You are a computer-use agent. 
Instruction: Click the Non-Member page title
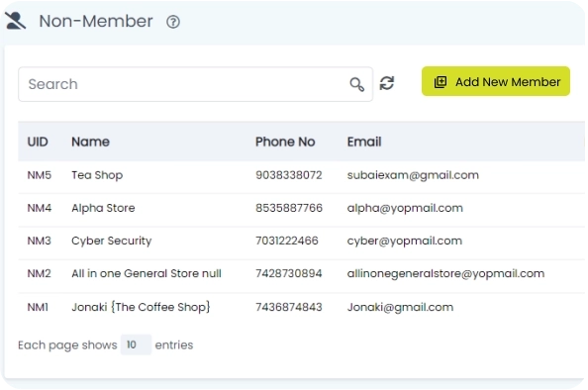(96, 21)
